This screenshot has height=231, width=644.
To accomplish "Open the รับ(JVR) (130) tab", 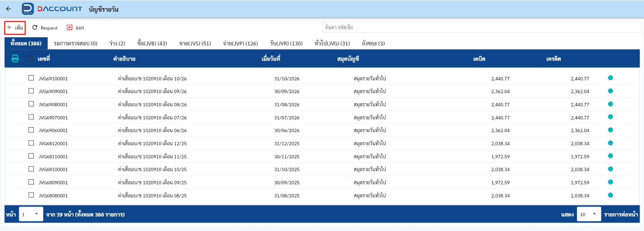I will [286, 43].
